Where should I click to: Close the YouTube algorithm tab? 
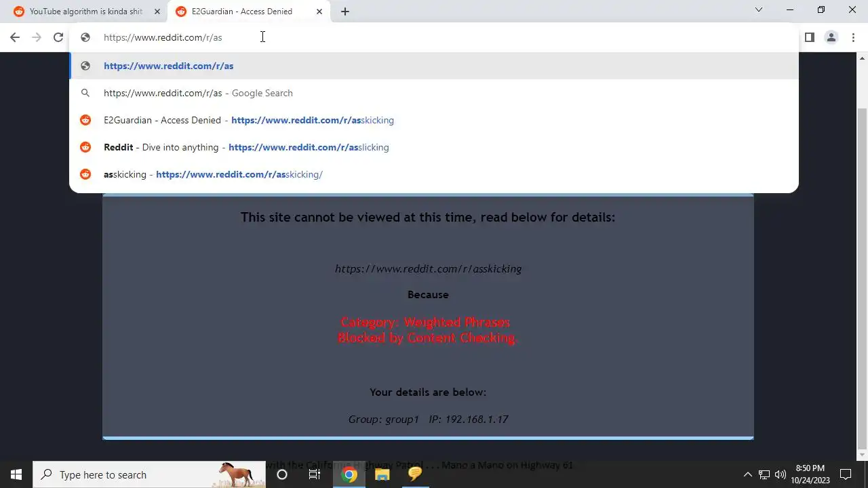[157, 12]
